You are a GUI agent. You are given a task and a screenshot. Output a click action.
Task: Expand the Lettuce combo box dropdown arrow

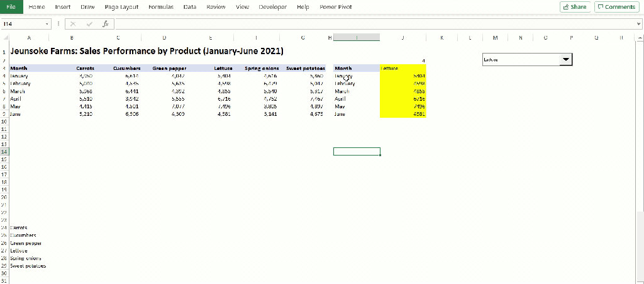[566, 60]
